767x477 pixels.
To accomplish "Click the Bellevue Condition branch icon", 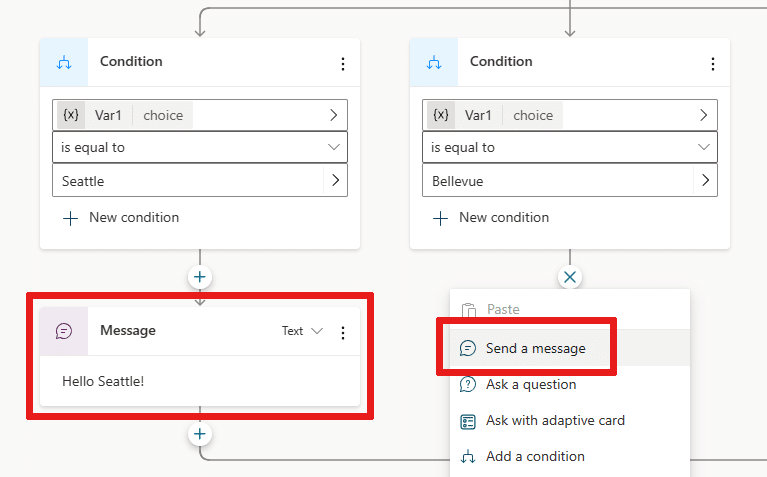I will click(434, 63).
